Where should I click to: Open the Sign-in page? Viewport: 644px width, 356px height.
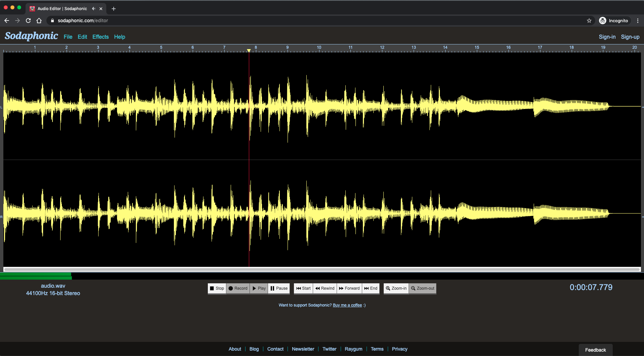(607, 37)
